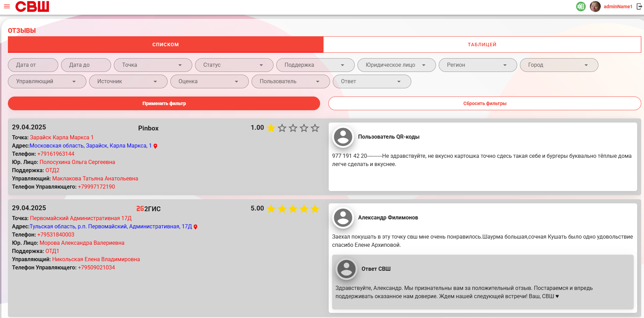This screenshot has width=644, height=318.
Task: Open address Тульская область, р.п. Первомайский link
Action: [111, 227]
